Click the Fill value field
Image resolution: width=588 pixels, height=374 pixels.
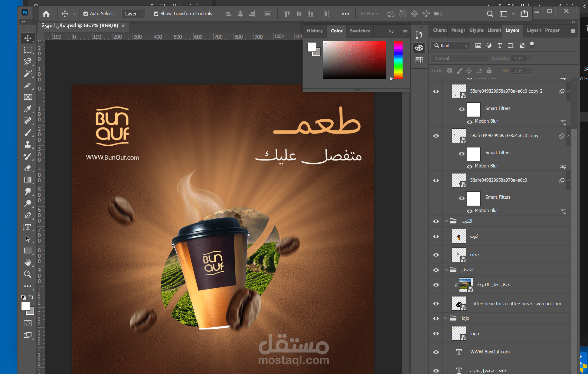[519, 71]
